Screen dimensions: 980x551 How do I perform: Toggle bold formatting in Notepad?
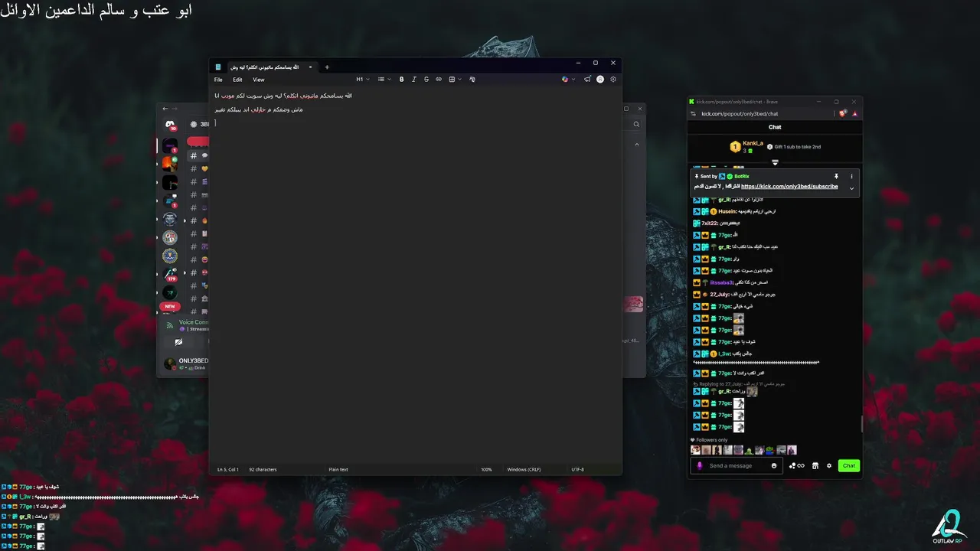click(x=401, y=80)
